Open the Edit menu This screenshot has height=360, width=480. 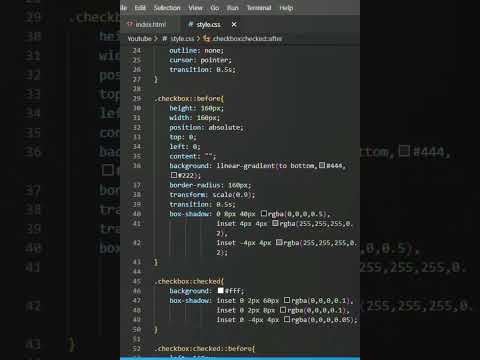click(140, 8)
